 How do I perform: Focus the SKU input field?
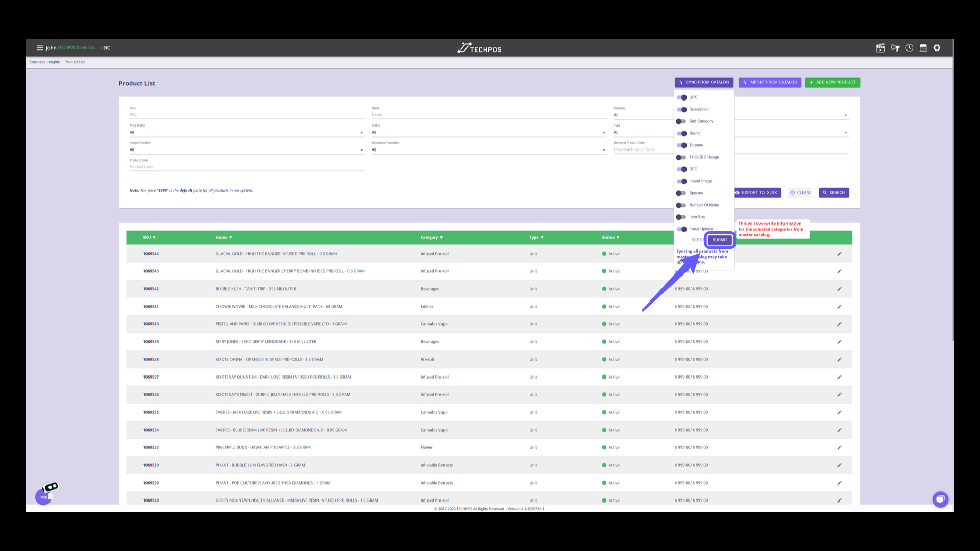click(x=247, y=115)
